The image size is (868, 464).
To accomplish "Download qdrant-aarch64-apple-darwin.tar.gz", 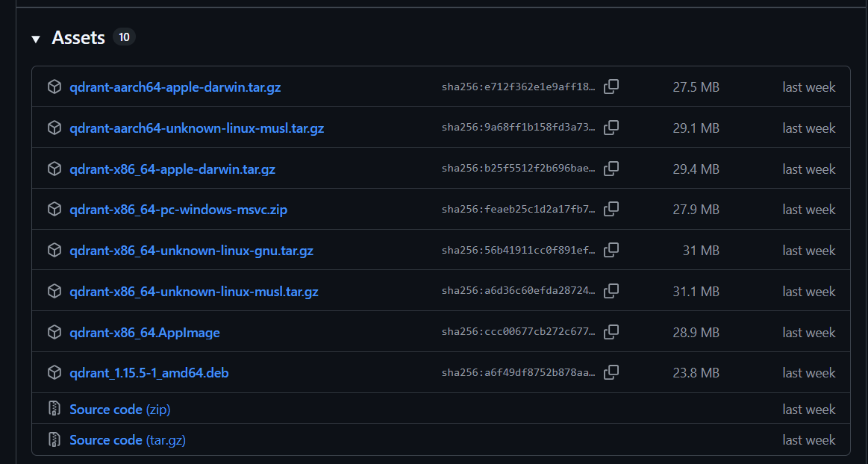I will tap(175, 87).
